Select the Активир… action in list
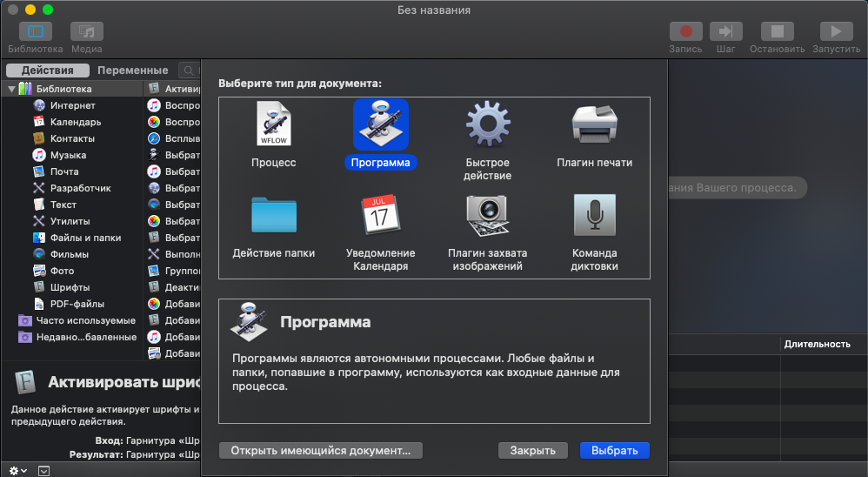Viewport: 868px width, 477px height. [x=174, y=89]
